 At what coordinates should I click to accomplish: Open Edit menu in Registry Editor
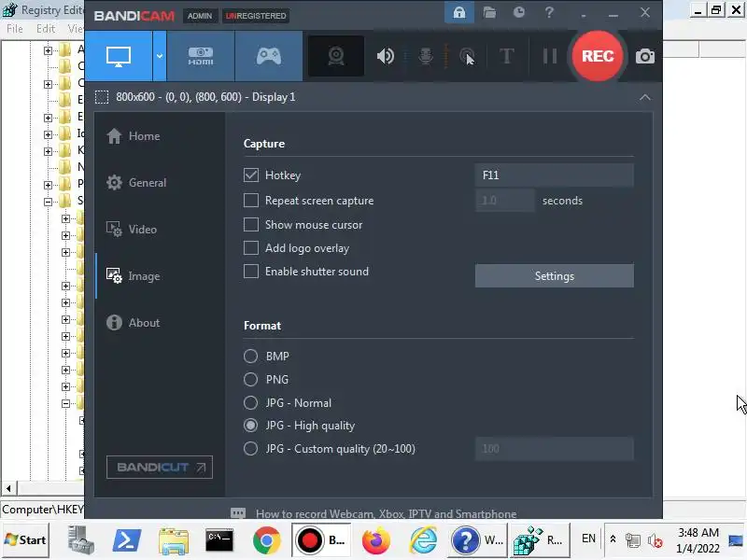click(46, 29)
